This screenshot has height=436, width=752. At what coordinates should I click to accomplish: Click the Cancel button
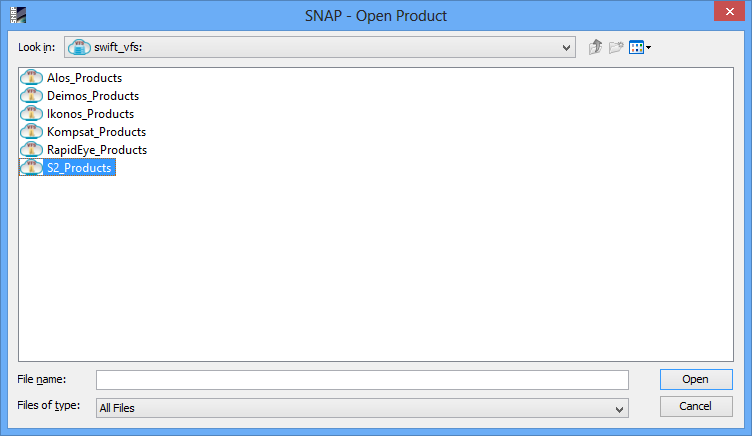(x=696, y=406)
